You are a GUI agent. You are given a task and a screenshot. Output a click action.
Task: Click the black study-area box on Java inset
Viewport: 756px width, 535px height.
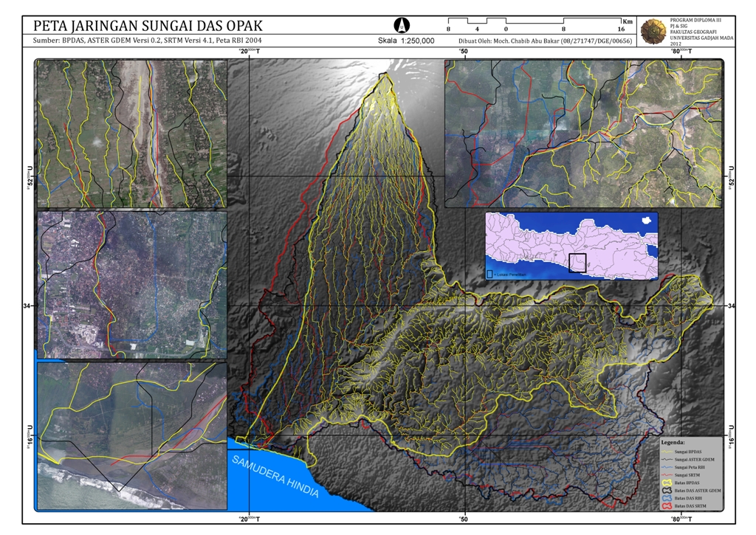[x=577, y=263]
